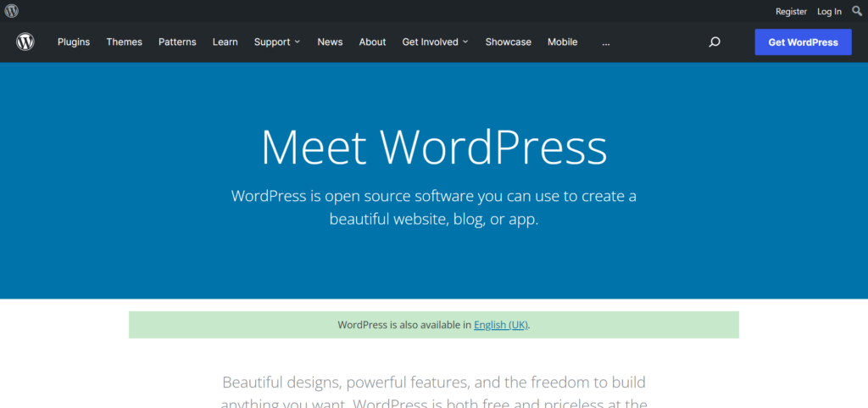Viewport: 868px width, 408px height.
Task: Expand the Support dropdown chevron
Action: point(298,42)
